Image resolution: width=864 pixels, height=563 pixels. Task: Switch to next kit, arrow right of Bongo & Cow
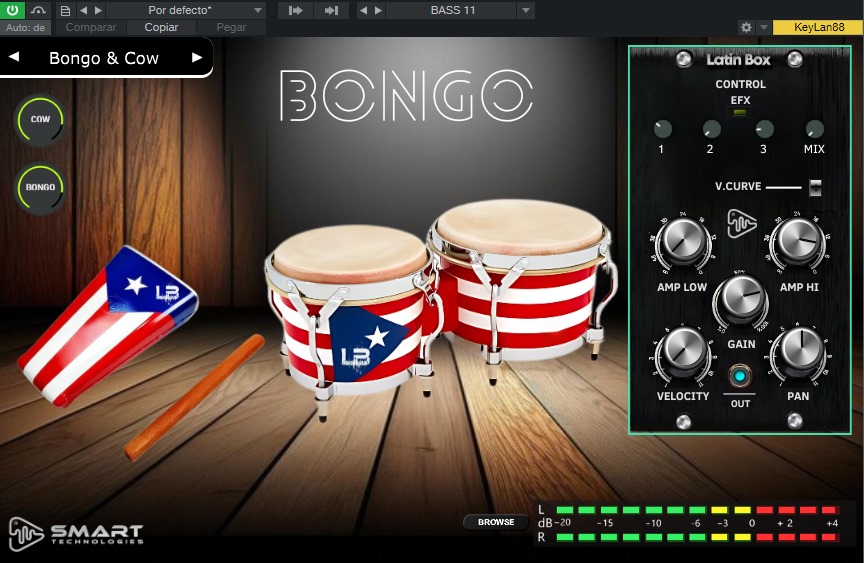coord(197,57)
